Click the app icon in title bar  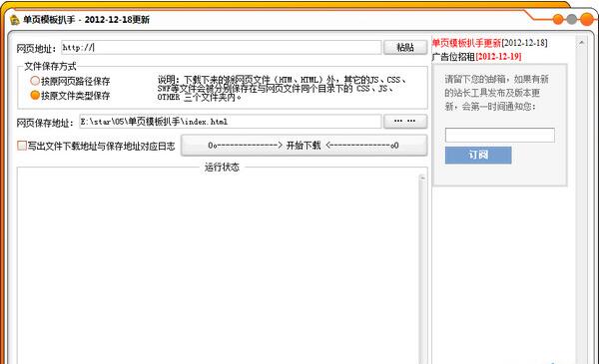(15, 20)
